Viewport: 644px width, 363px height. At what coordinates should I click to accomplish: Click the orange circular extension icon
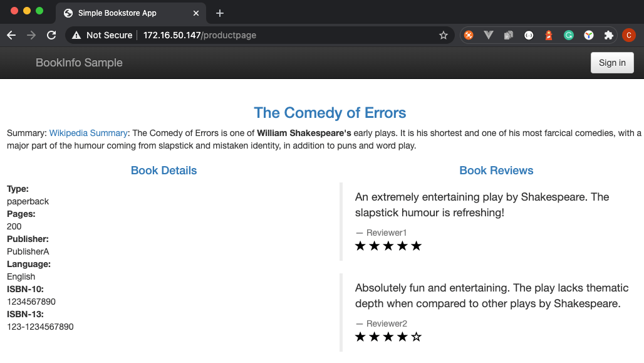tap(469, 35)
